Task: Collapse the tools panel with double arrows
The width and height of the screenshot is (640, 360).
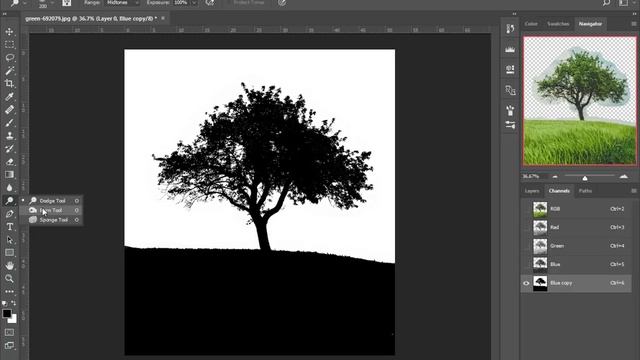Action: pos(4,14)
